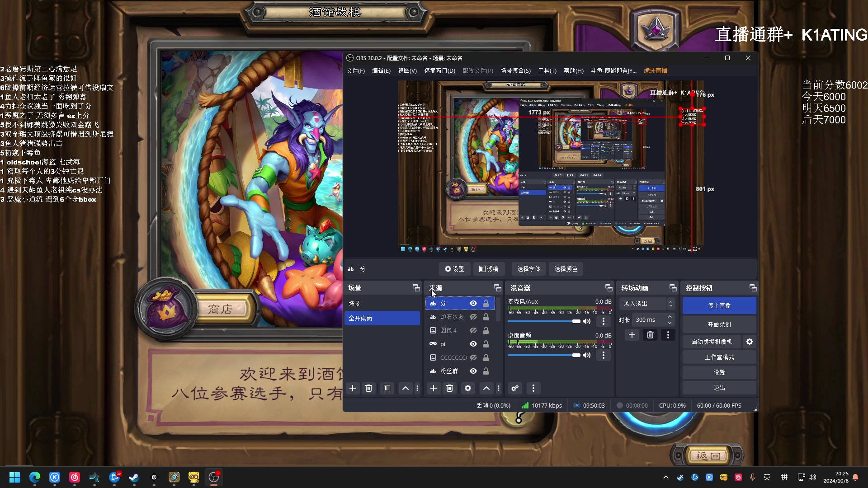The height and width of the screenshot is (488, 868).
Task: Open 场景集合(S) menu
Action: click(x=515, y=70)
